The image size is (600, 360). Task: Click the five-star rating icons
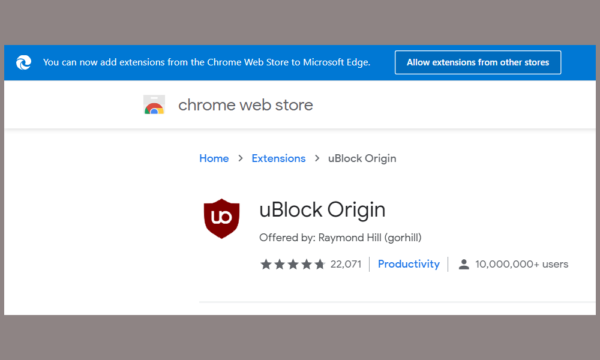click(x=293, y=264)
